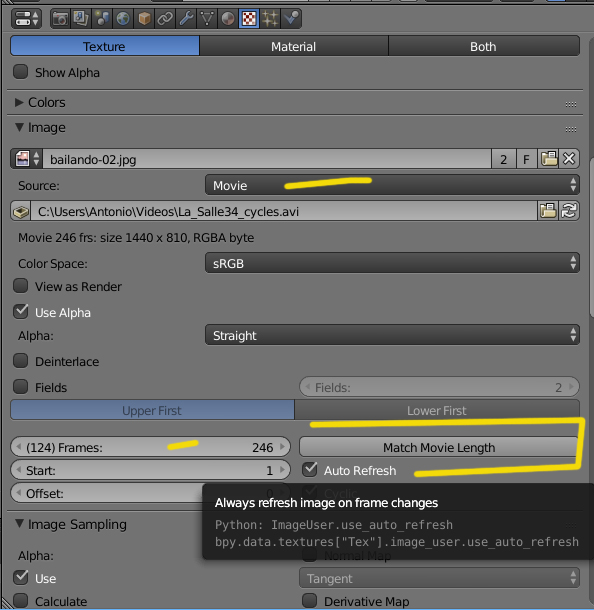The height and width of the screenshot is (610, 594).
Task: Enable the Calculate checkbox
Action: tap(21, 601)
